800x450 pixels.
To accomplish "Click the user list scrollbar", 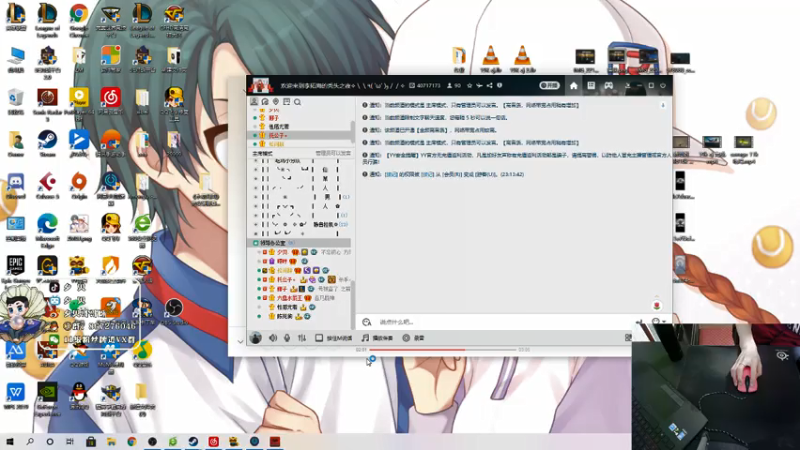I will click(x=353, y=131).
